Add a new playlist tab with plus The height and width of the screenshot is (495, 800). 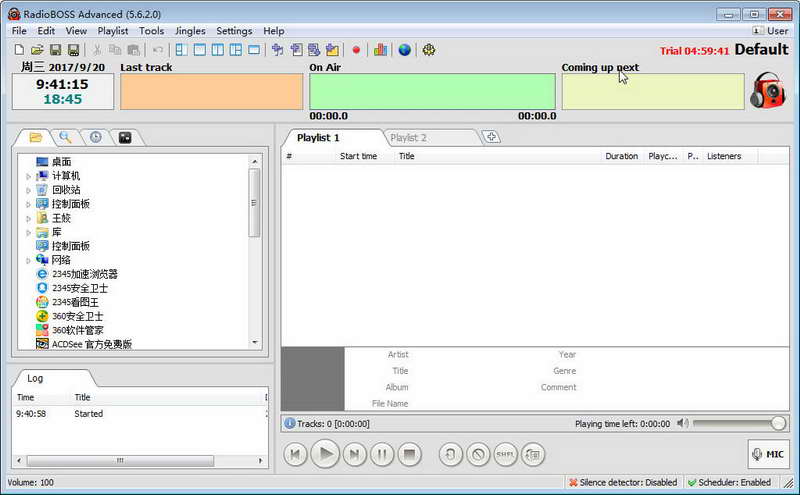pyautogui.click(x=491, y=137)
